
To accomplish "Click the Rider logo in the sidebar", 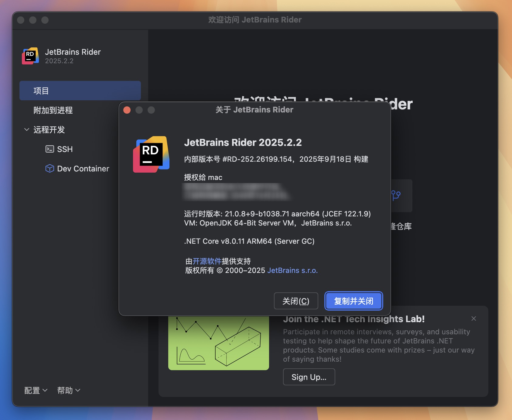I will click(x=30, y=56).
